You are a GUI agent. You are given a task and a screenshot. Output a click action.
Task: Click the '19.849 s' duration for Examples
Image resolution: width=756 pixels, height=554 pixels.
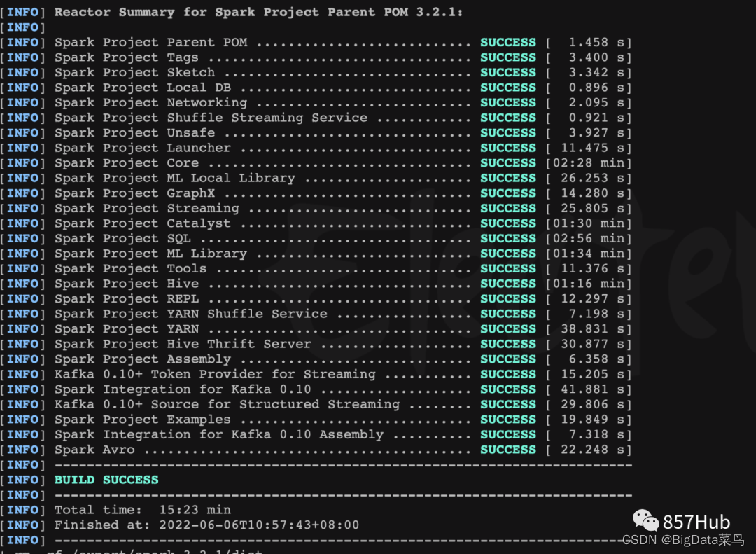pos(593,420)
